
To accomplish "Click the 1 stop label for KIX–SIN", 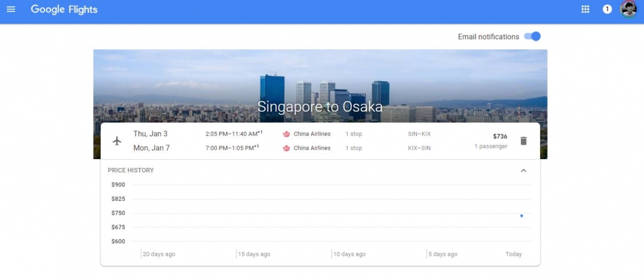I will [354, 148].
